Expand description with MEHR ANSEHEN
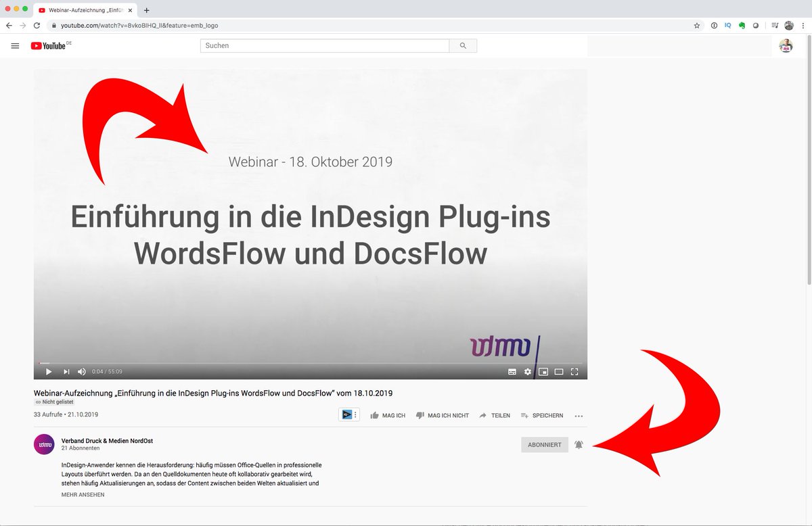 click(x=83, y=495)
